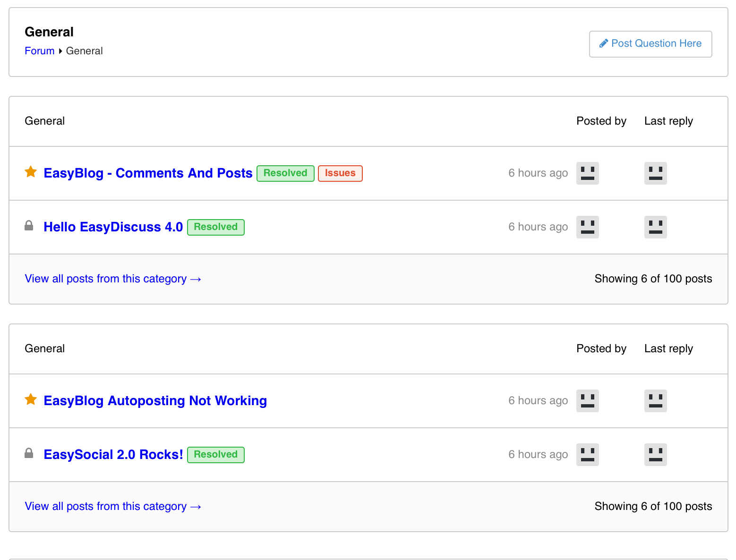
Task: Open the poster avatar for Hello EasyDiscuss 4.0
Action: coord(588,227)
